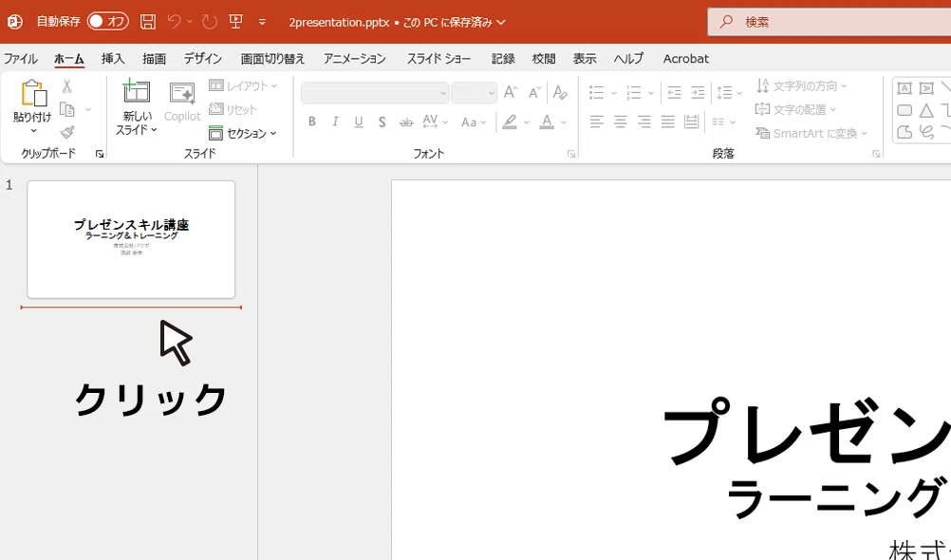
Task: Click the Redo arrow icon
Action: [x=209, y=22]
